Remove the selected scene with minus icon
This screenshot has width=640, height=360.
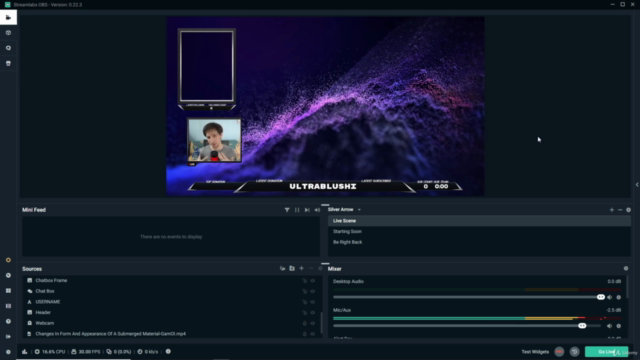coord(620,210)
